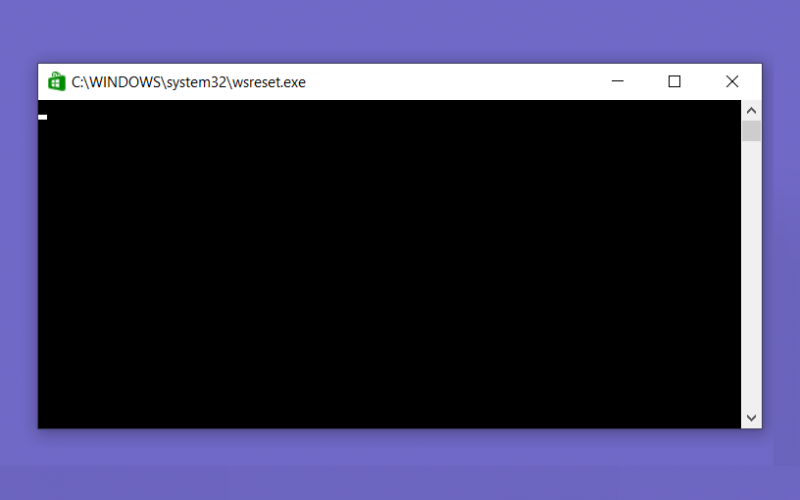Image resolution: width=800 pixels, height=500 pixels.
Task: Click purple desktop background above the window
Action: click(400, 31)
